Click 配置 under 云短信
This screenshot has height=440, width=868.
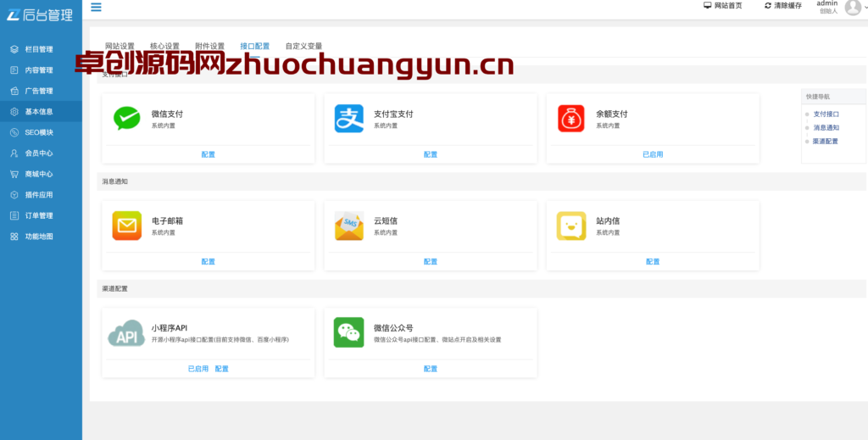coord(431,262)
